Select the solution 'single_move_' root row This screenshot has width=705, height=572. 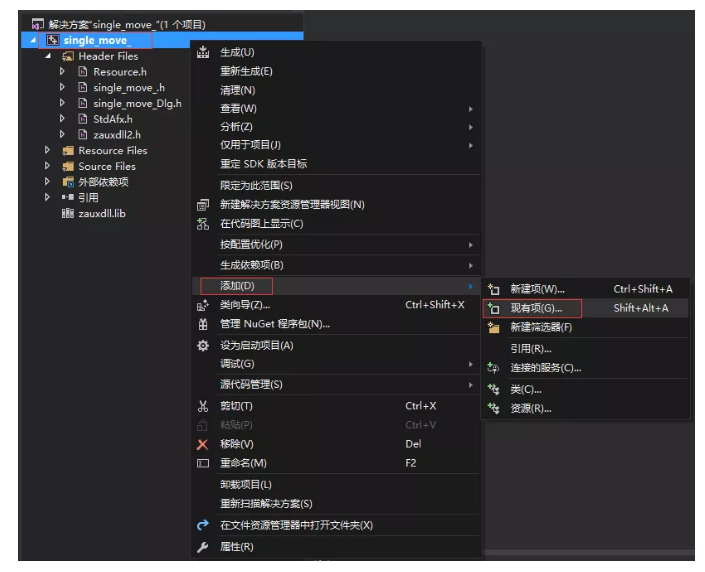pyautogui.click(x=127, y=24)
